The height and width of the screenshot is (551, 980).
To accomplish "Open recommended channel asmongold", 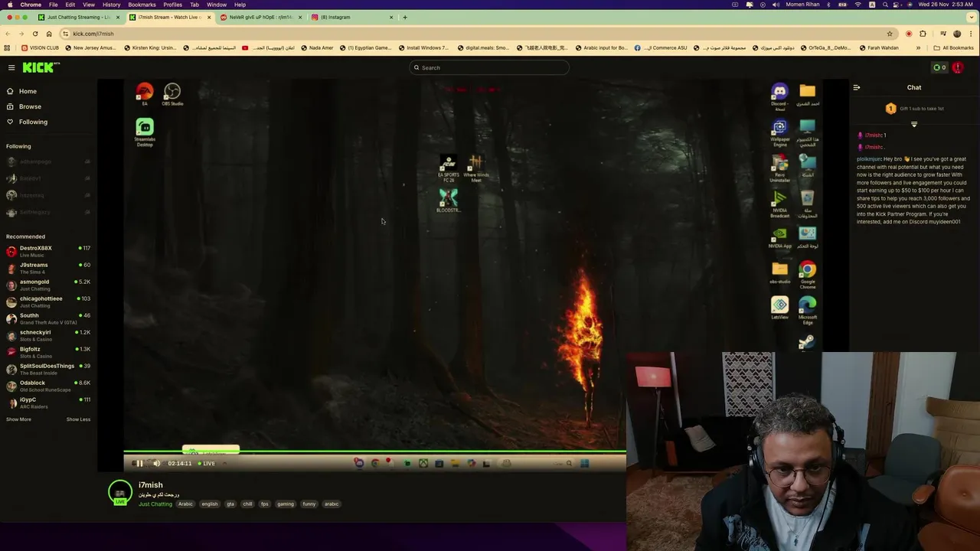I will pyautogui.click(x=47, y=285).
